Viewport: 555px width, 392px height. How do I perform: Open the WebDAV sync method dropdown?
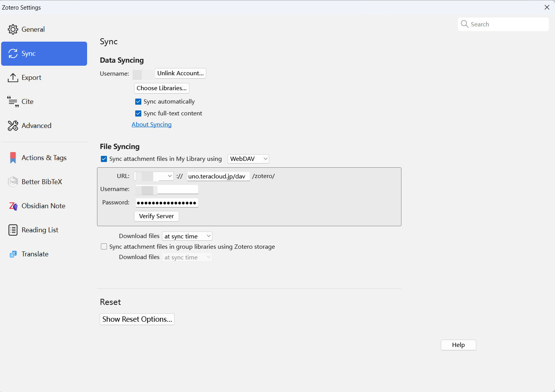pyautogui.click(x=248, y=159)
